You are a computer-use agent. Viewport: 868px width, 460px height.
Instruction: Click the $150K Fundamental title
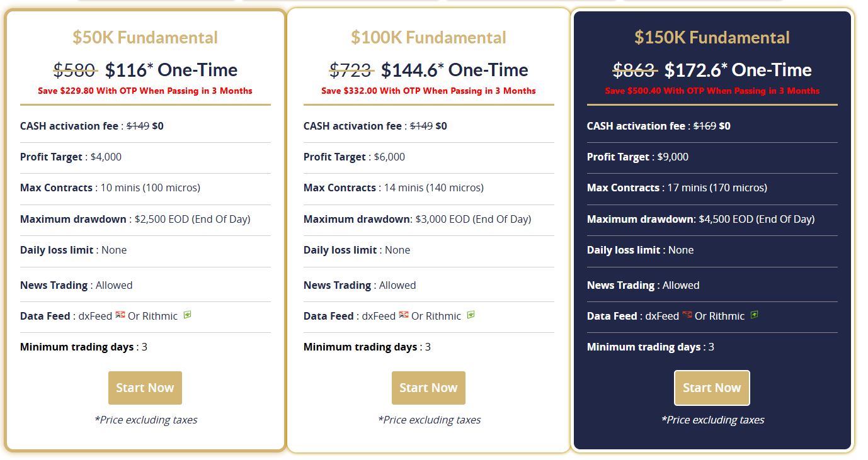[x=712, y=38]
